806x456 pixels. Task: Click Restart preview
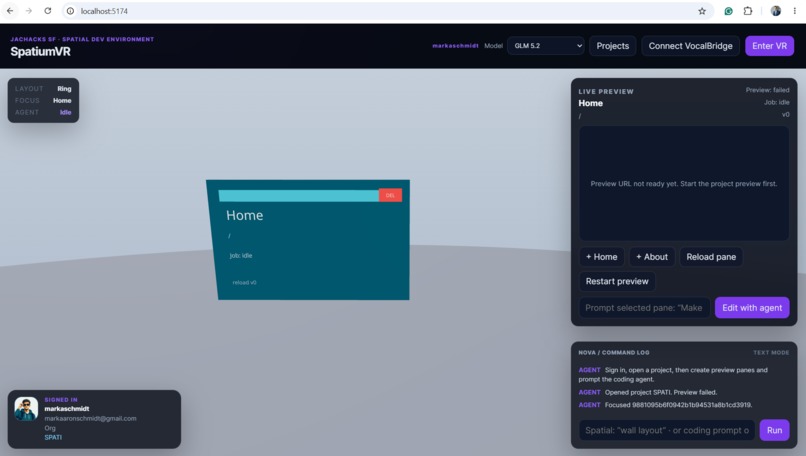click(617, 281)
